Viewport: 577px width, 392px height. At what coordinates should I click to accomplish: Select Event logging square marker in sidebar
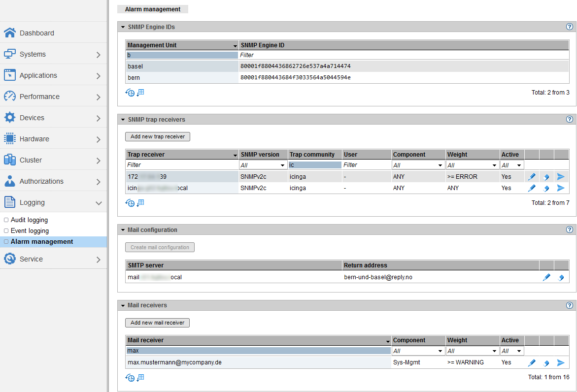[6, 231]
